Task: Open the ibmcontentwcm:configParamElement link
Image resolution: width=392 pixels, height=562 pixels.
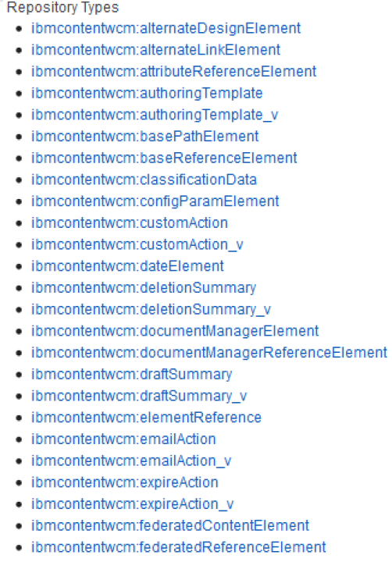Action: (155, 201)
